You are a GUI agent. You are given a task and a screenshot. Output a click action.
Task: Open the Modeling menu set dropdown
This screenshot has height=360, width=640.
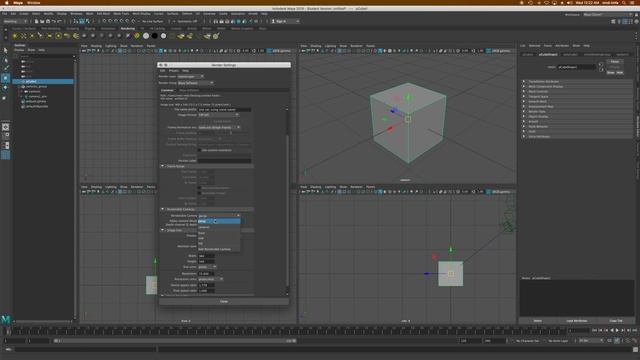pos(16,21)
